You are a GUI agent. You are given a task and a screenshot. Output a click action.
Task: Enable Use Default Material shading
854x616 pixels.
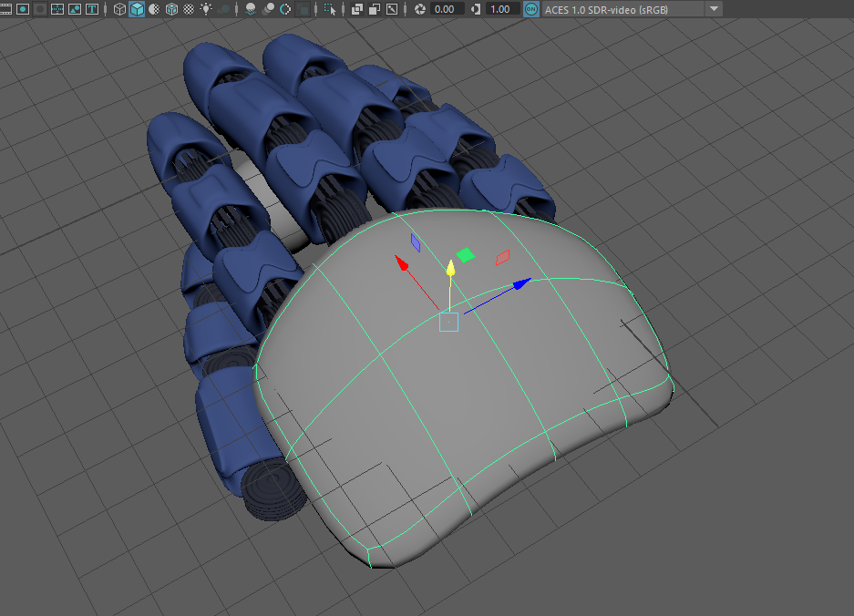(154, 9)
